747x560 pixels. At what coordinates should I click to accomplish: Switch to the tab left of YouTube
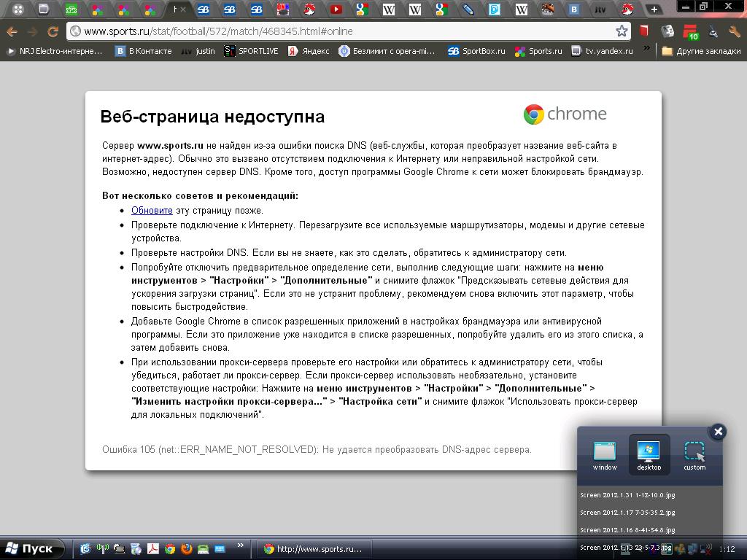pos(309,9)
